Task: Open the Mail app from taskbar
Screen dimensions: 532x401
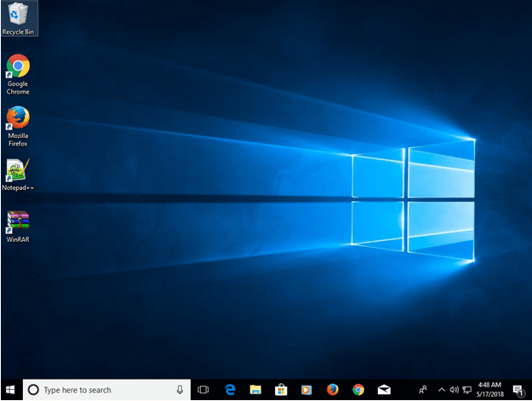Action: tap(384, 390)
